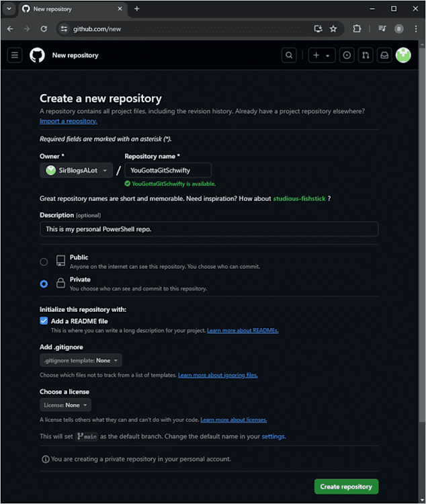Click the Description input field
Image resolution: width=426 pixels, height=504 pixels.
(209, 229)
